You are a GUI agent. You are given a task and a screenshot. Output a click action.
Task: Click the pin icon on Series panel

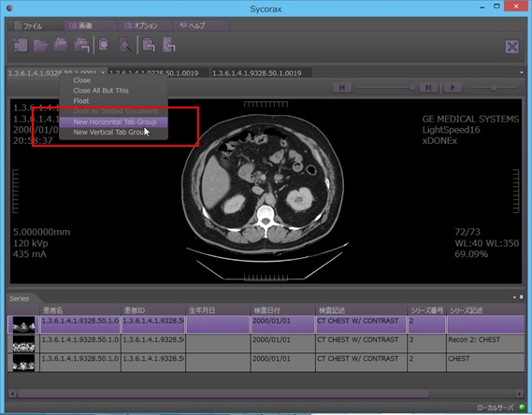pos(522,297)
